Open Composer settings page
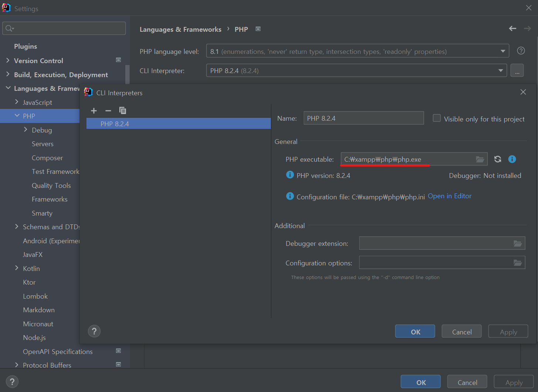The image size is (538, 392). (47, 158)
